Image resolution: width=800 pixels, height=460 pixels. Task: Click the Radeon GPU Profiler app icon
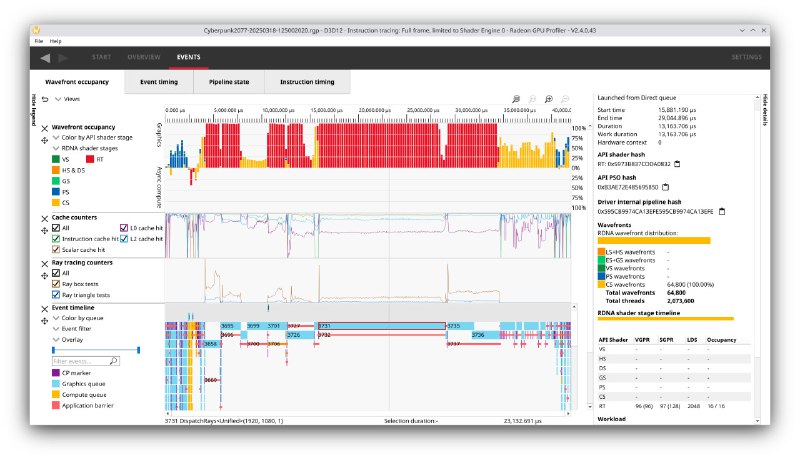[36, 30]
